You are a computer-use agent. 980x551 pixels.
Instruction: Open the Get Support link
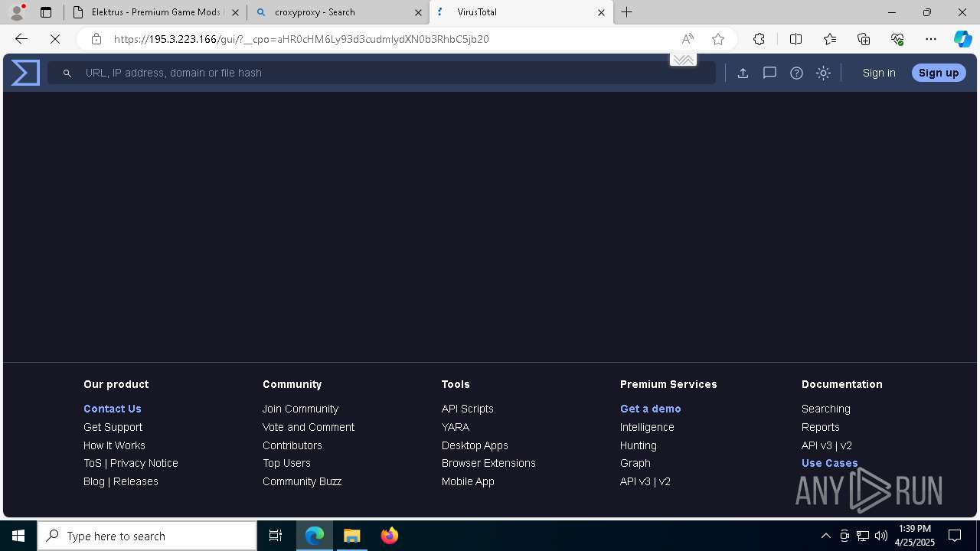[113, 427]
